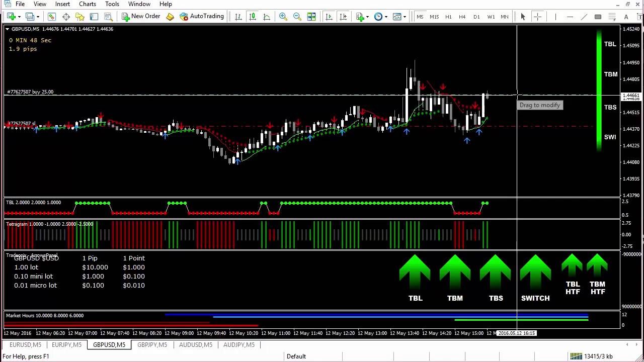Open the Navigator favorites folder icon

[80, 17]
